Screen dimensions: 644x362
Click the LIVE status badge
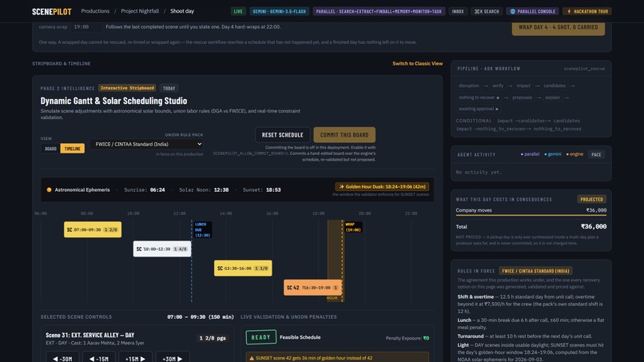[238, 11]
